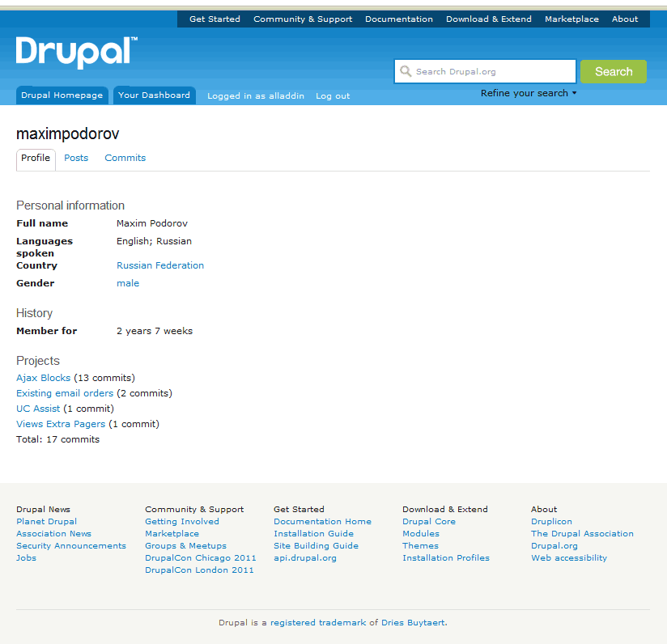
Task: Click Association News footer link
Action: [x=54, y=533]
